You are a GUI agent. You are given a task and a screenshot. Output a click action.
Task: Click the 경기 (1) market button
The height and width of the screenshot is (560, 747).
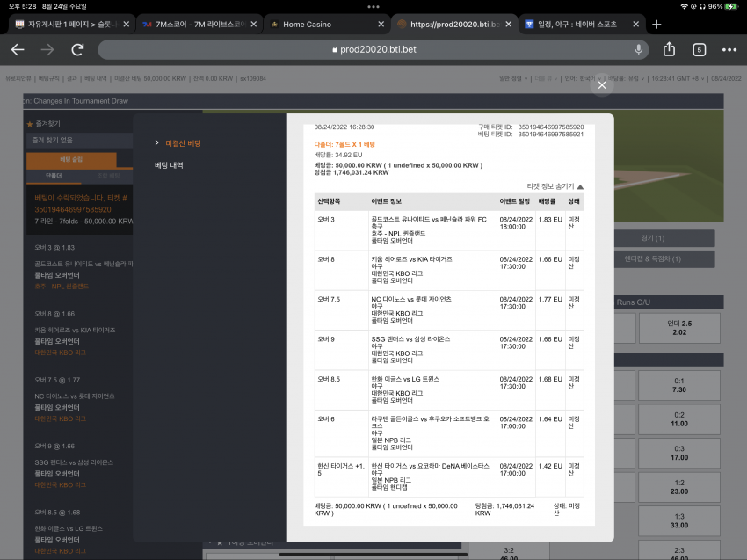point(664,238)
